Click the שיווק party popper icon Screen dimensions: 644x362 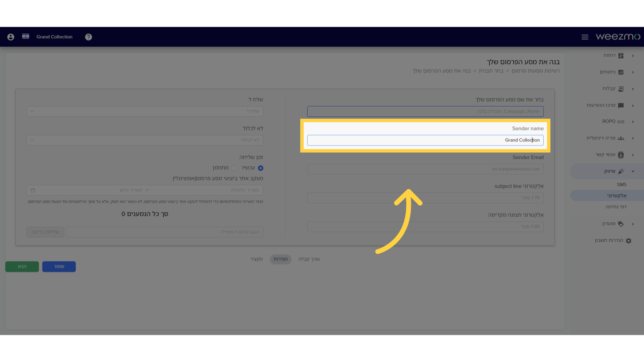621,171
